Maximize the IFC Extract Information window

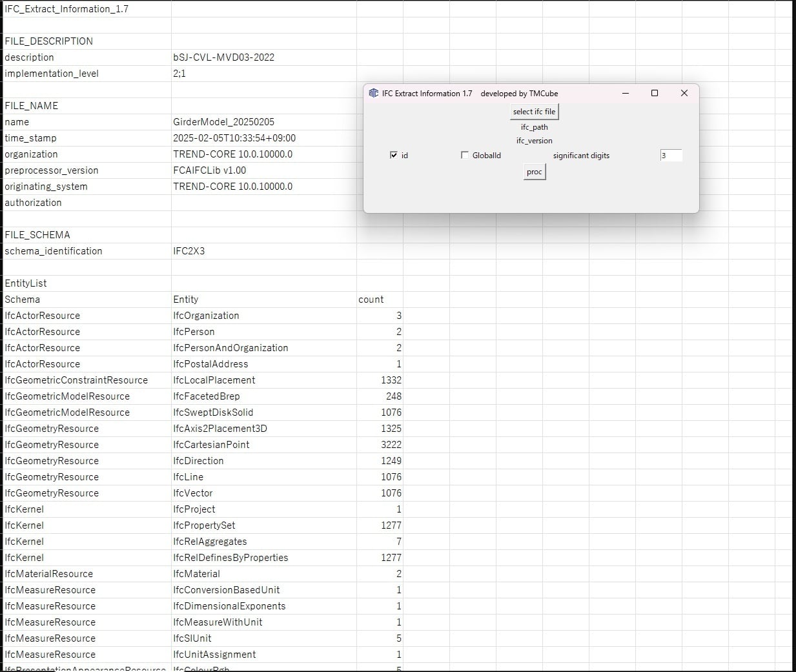[654, 93]
